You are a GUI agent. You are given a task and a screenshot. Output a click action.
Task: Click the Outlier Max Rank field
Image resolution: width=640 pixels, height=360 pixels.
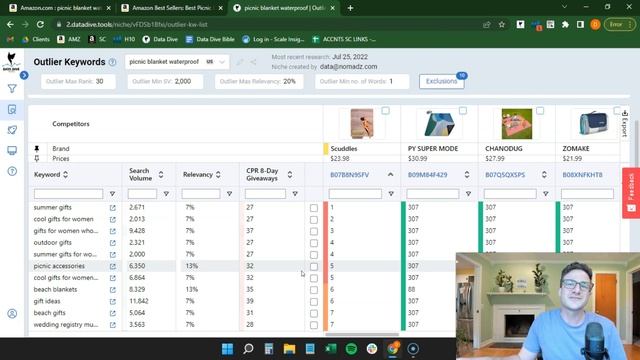point(78,81)
